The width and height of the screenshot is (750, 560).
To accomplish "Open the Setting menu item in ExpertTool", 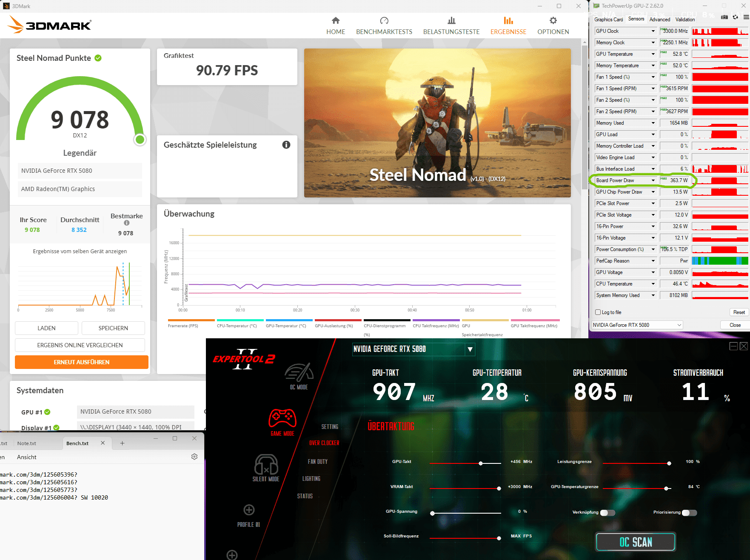I will pyautogui.click(x=330, y=427).
